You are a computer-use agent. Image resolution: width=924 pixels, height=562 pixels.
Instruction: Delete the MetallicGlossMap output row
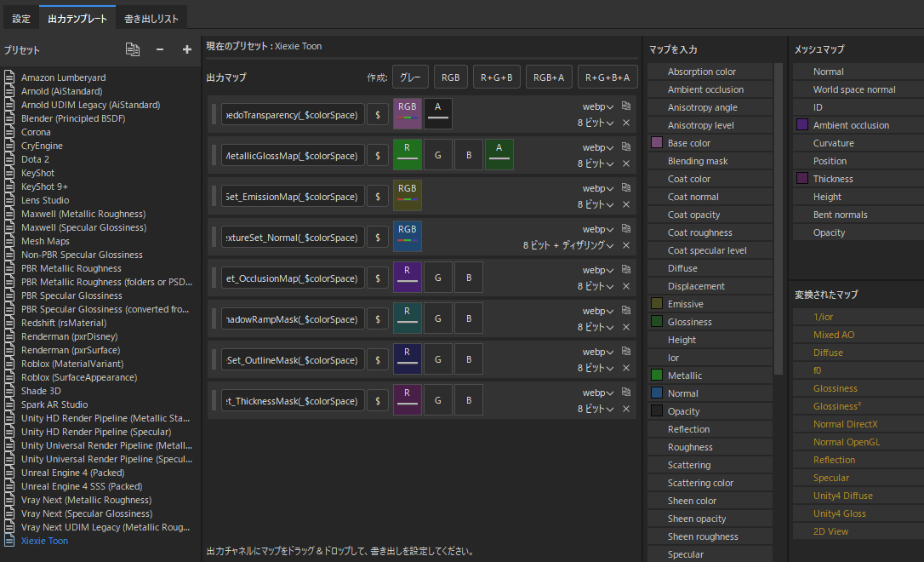click(x=626, y=163)
